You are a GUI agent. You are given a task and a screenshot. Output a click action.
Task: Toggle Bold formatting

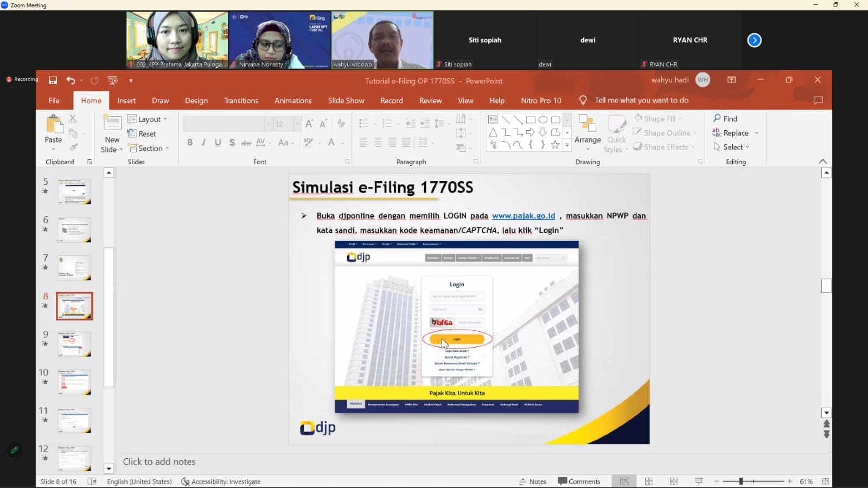[x=190, y=143]
